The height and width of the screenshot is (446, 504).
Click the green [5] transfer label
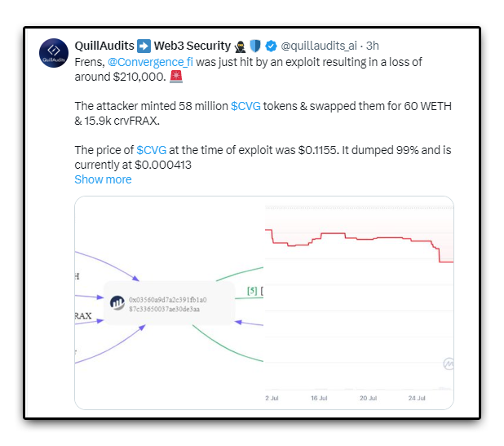[252, 291]
